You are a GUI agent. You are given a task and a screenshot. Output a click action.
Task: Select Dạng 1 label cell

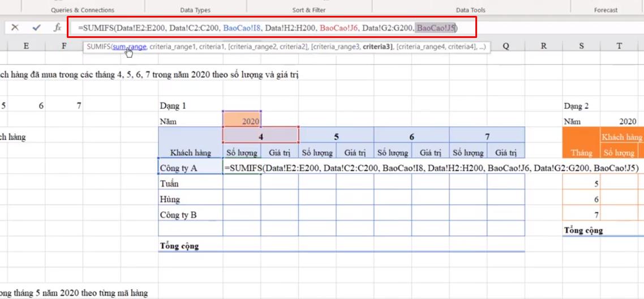[191, 104]
